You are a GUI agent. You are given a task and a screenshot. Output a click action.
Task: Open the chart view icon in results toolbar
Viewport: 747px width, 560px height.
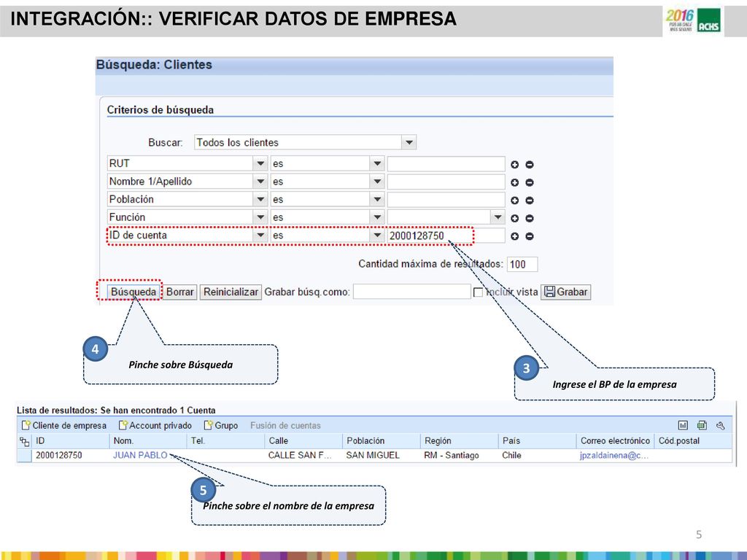[683, 425]
